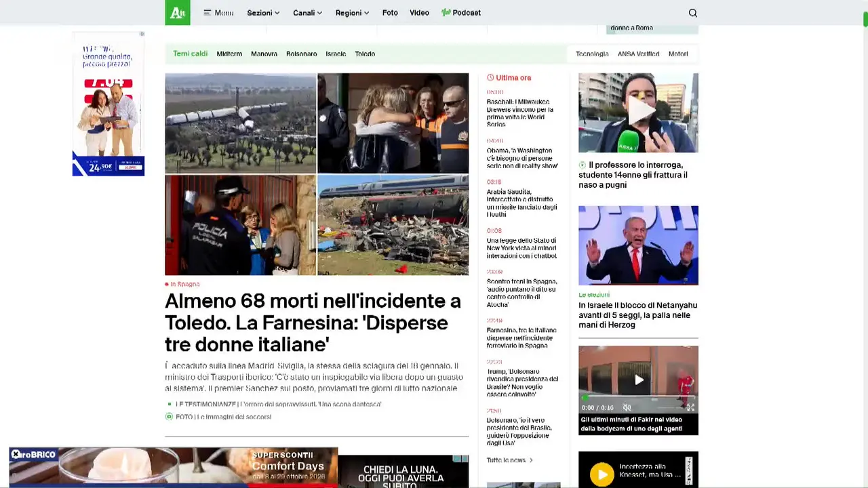
Task: Open 'FOTO | Le immagini dei soccorsi' link
Action: click(223, 417)
